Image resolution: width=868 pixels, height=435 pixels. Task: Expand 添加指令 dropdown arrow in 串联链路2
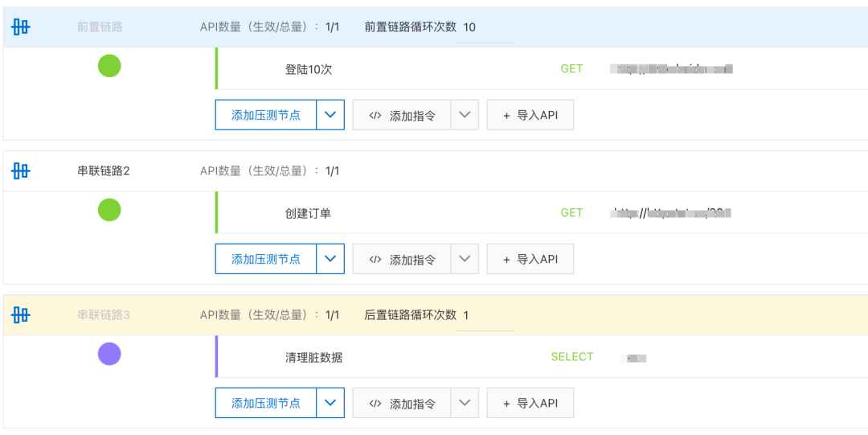coord(465,259)
